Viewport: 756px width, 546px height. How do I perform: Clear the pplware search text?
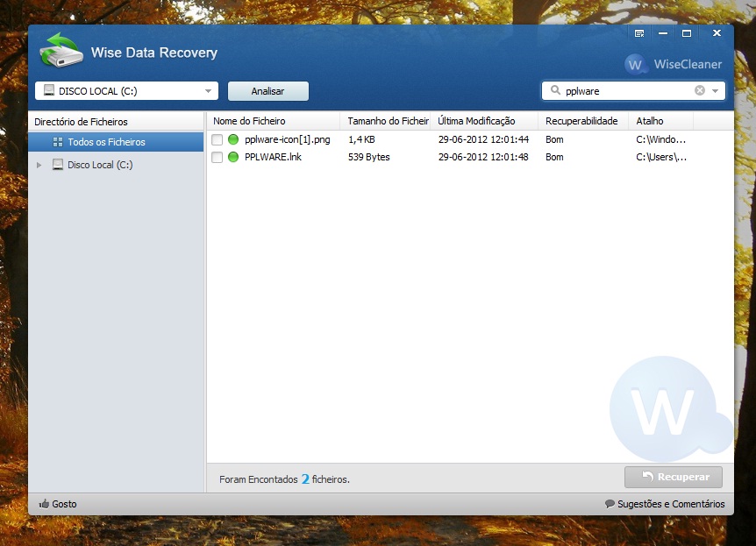[700, 90]
